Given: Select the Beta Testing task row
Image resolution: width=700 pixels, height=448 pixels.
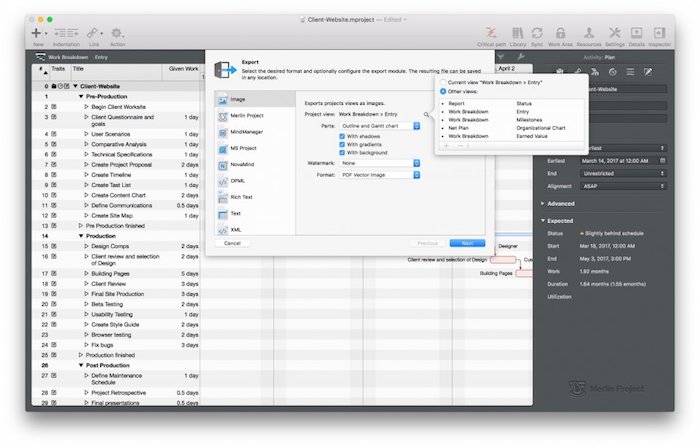Looking at the screenshot, I should 116,304.
